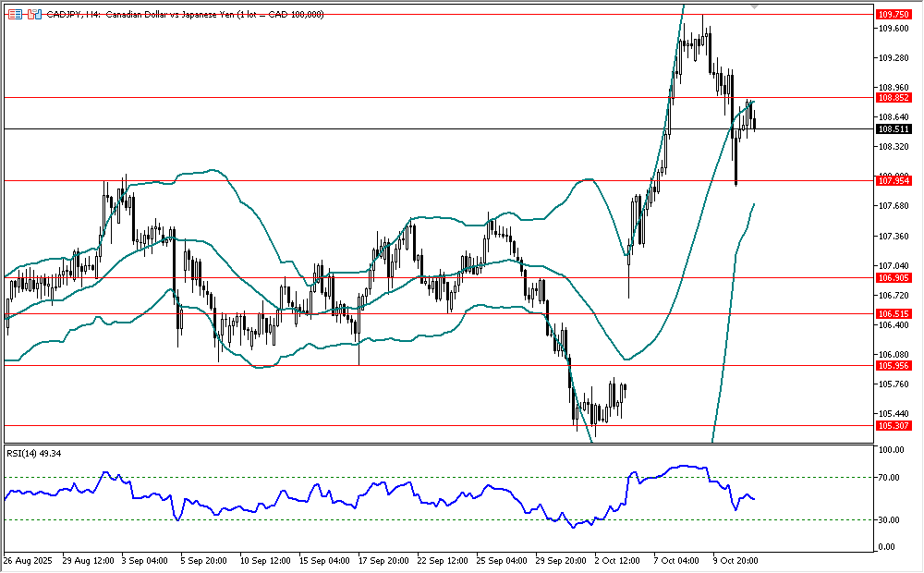Click the gray chart shift triangle marker
Image resolution: width=924 pixels, height=573 pixels.
click(x=757, y=7)
